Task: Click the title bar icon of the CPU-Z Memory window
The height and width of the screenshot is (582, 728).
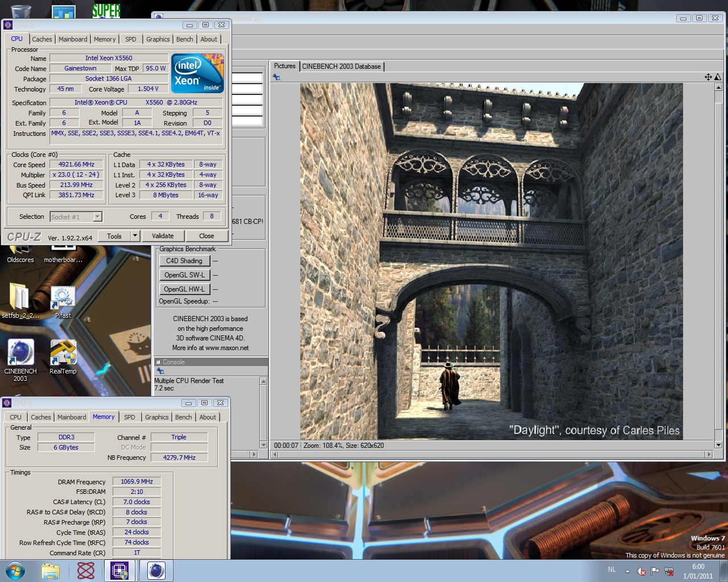Action: (x=7, y=403)
